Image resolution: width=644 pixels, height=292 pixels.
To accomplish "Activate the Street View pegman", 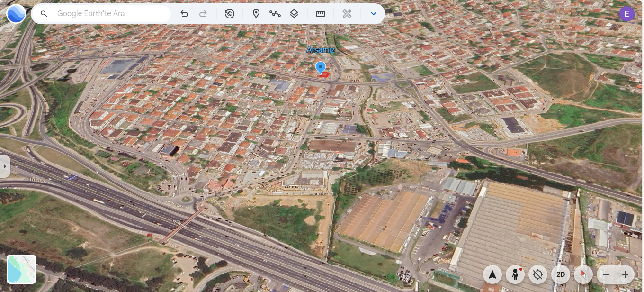I will (515, 274).
